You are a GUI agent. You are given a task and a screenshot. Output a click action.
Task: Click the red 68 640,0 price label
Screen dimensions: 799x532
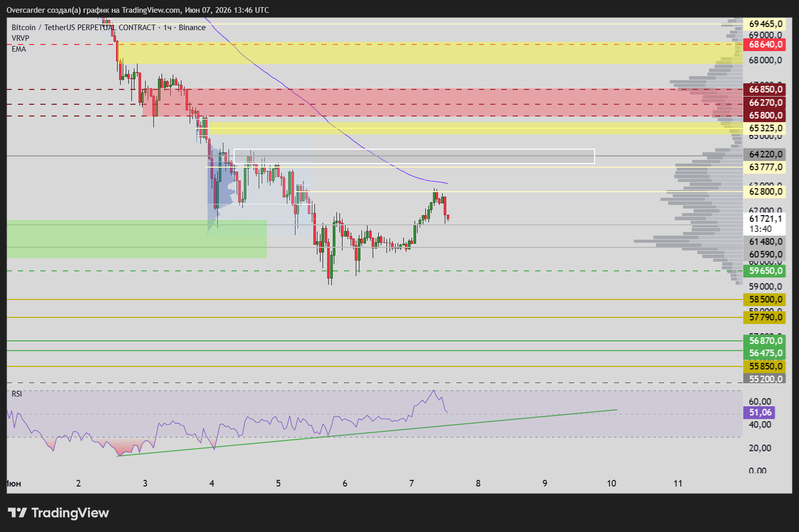[x=764, y=44]
